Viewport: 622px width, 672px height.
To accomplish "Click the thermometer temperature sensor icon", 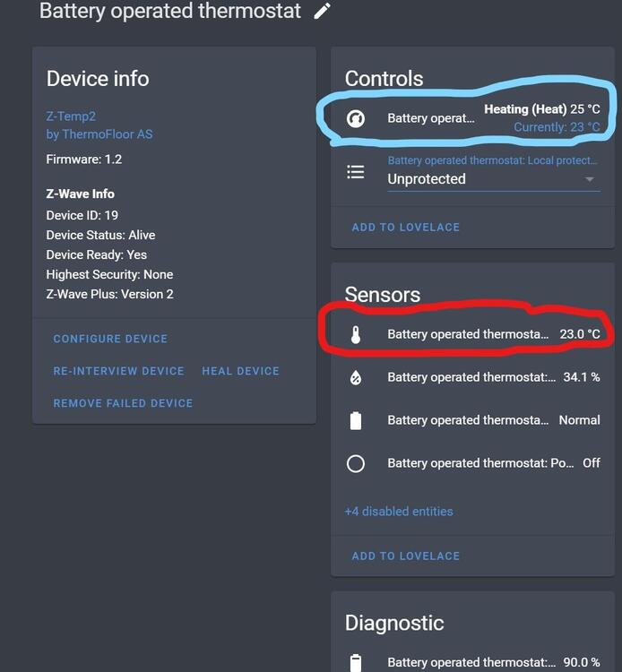I will tap(356, 335).
